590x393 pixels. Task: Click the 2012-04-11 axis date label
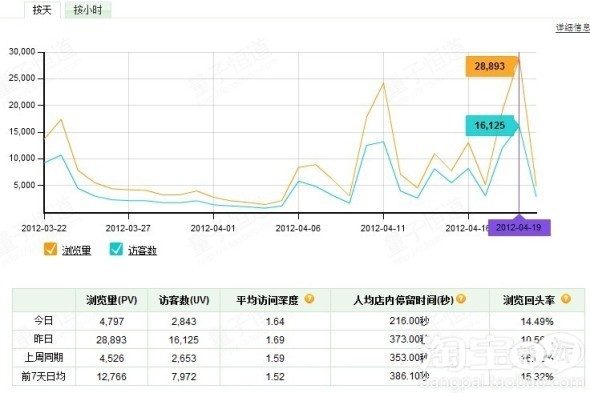coord(383,228)
